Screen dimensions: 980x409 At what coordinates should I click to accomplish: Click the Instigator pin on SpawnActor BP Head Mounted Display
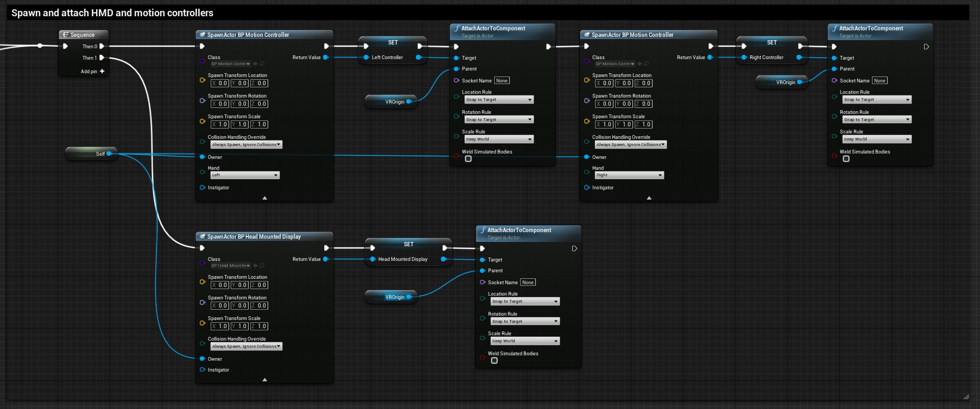click(203, 370)
